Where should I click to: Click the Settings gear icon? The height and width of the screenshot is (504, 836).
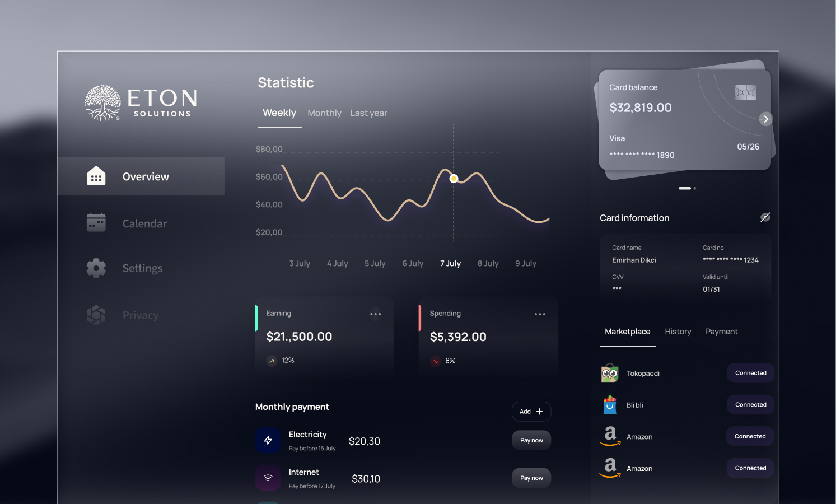[x=96, y=268]
